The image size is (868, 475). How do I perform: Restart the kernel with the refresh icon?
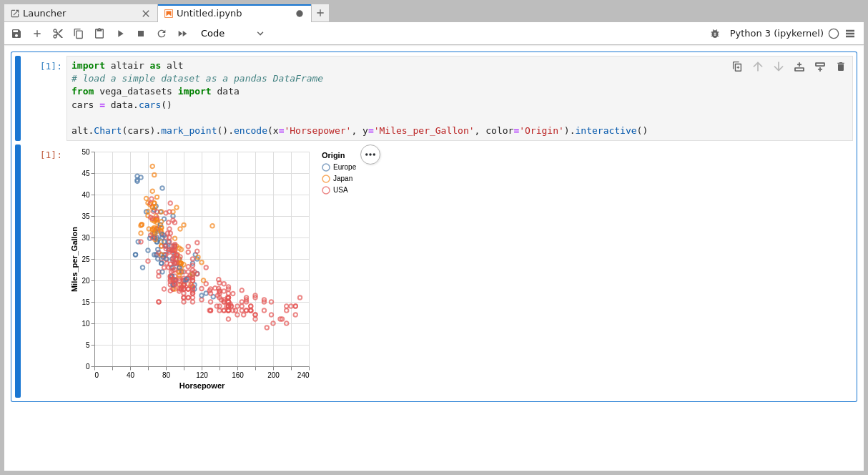point(162,34)
